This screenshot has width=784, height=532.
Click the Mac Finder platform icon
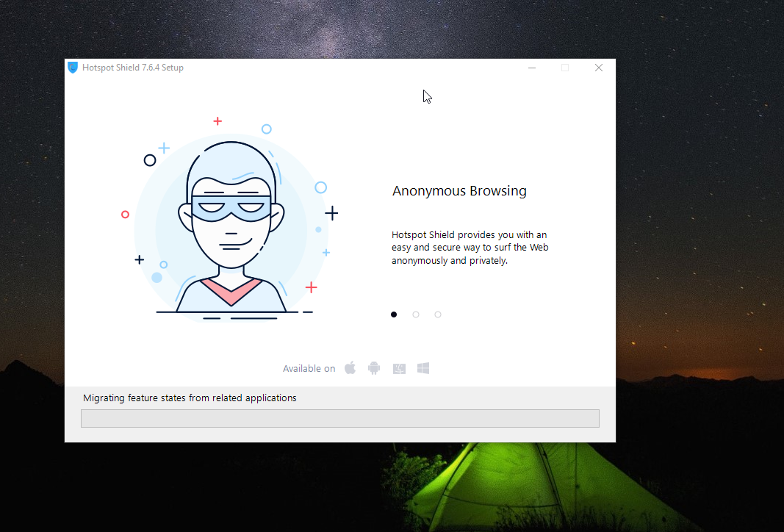(x=399, y=368)
